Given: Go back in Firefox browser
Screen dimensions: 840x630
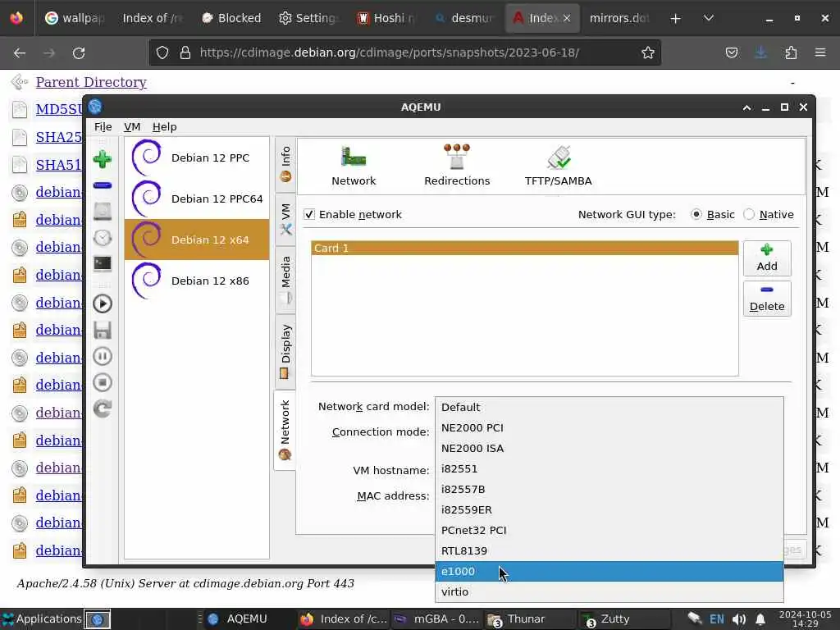Looking at the screenshot, I should pyautogui.click(x=20, y=52).
